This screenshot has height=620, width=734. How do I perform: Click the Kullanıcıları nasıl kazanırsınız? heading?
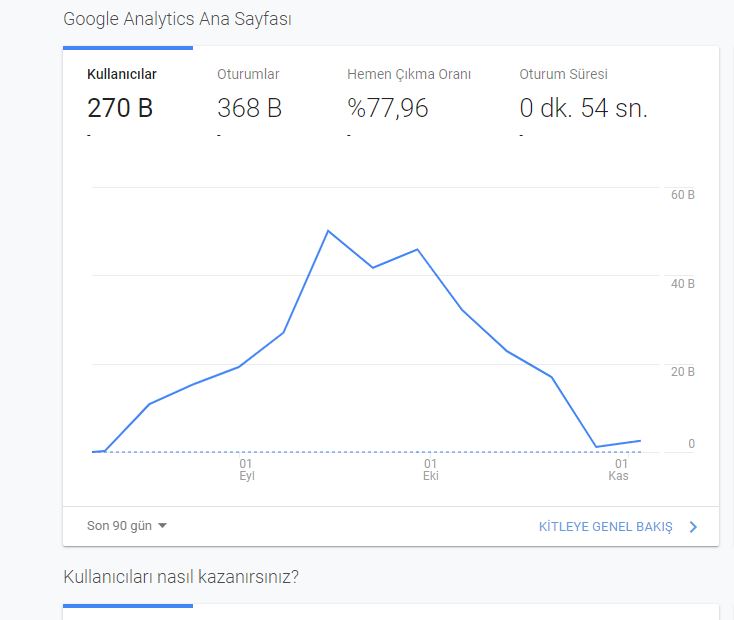click(181, 576)
